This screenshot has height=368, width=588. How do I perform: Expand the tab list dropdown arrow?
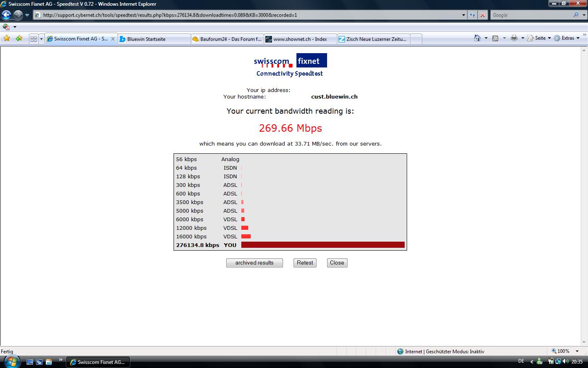click(41, 39)
